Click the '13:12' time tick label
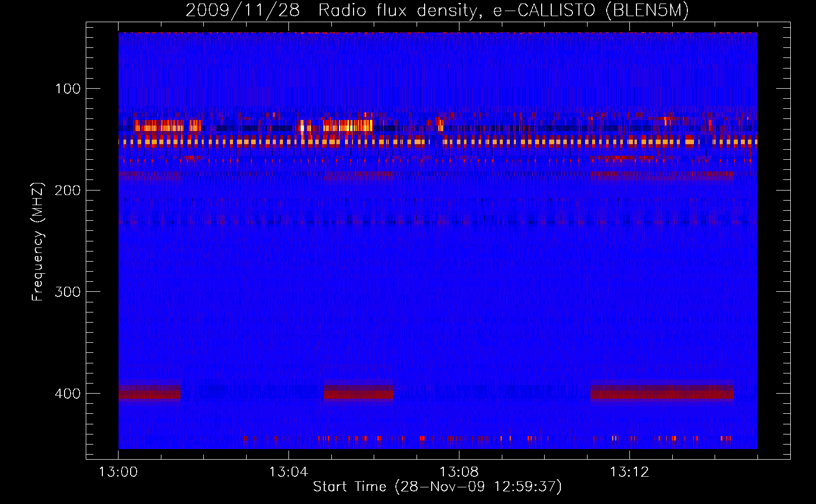Image resolution: width=816 pixels, height=504 pixels. 629,472
